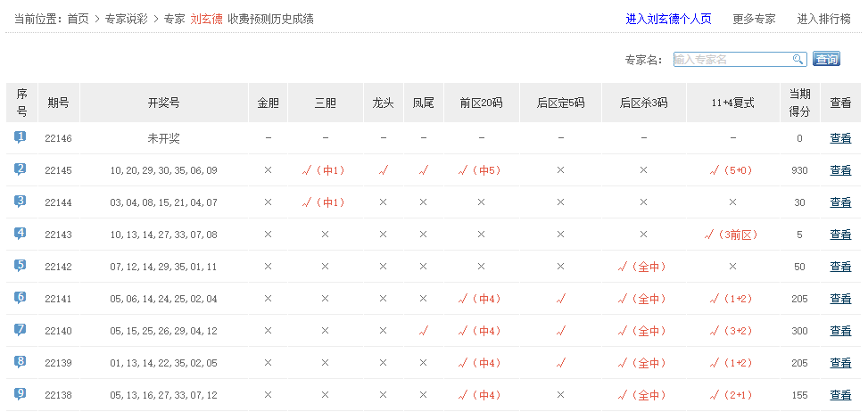The width and height of the screenshot is (868, 412).
Task: View details for issue 22138
Action: 840,395
